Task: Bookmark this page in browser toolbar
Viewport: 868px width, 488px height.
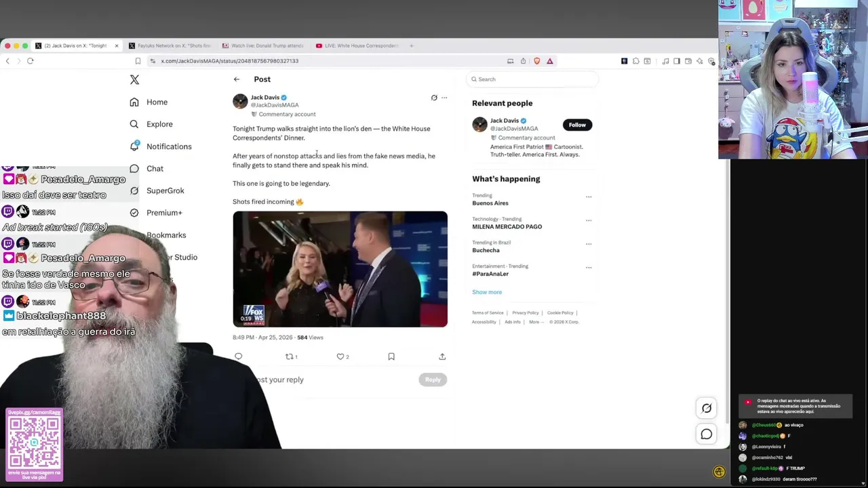Action: pos(138,61)
